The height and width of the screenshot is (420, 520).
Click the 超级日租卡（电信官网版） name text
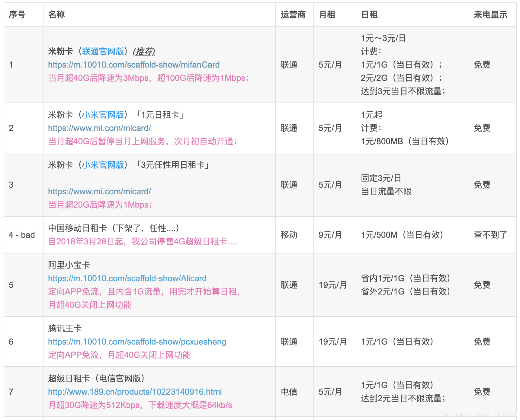point(96,379)
